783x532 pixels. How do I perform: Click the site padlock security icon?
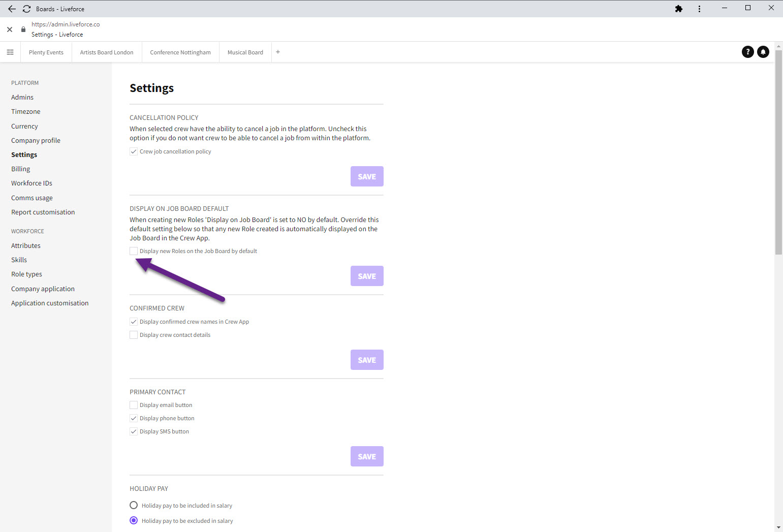(x=23, y=29)
